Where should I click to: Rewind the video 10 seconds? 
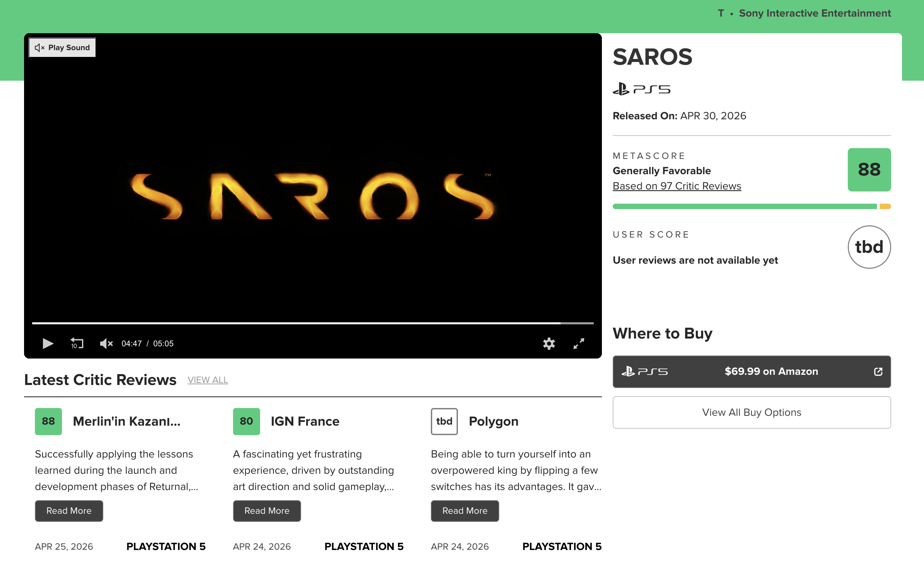point(77,343)
